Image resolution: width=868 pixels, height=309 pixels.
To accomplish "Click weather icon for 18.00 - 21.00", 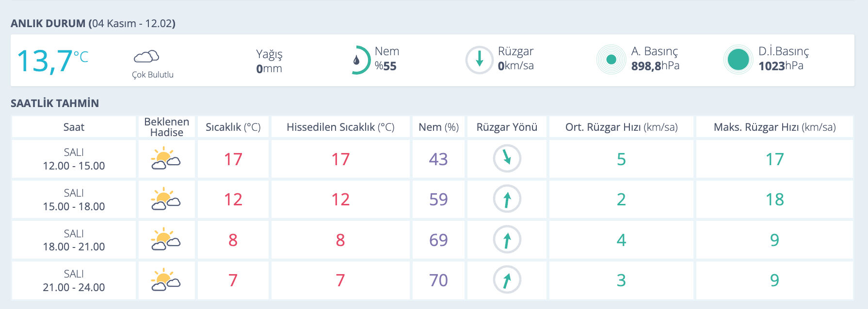I will coord(166,240).
